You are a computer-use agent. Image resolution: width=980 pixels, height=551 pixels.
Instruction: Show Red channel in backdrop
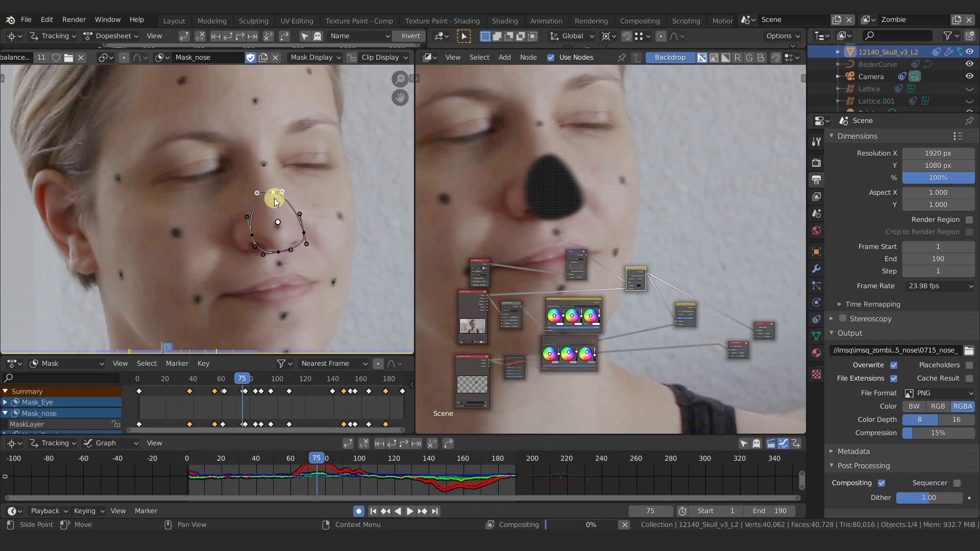[x=737, y=58]
